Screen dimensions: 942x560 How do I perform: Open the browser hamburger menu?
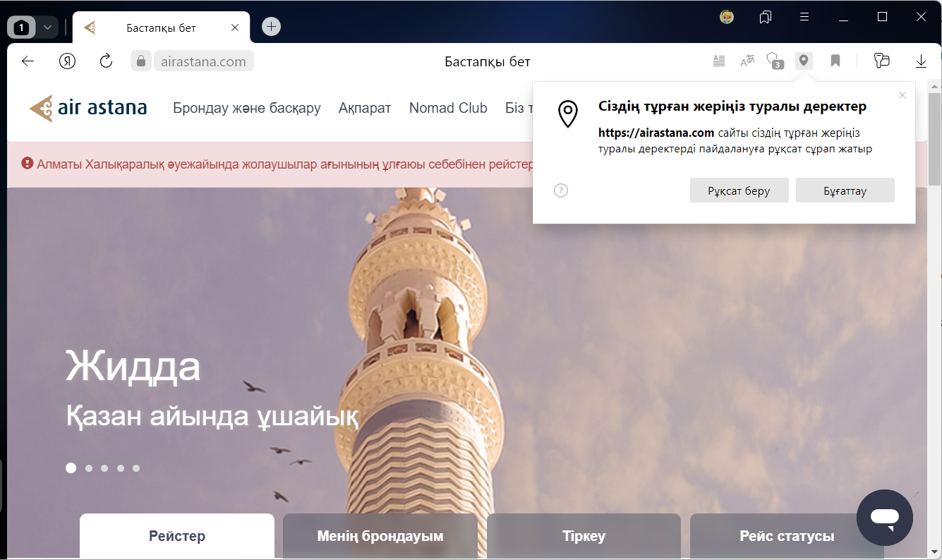[x=804, y=17]
